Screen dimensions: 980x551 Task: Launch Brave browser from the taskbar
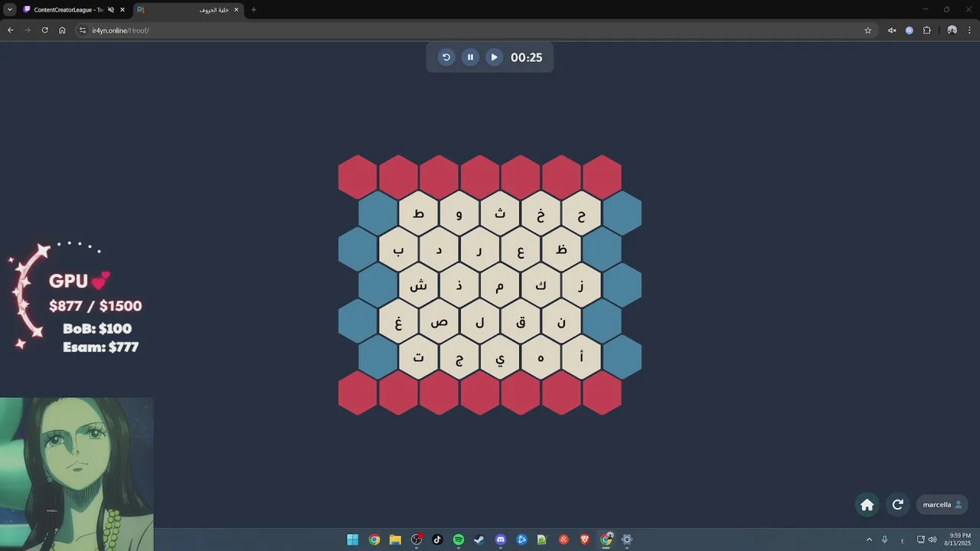(585, 540)
